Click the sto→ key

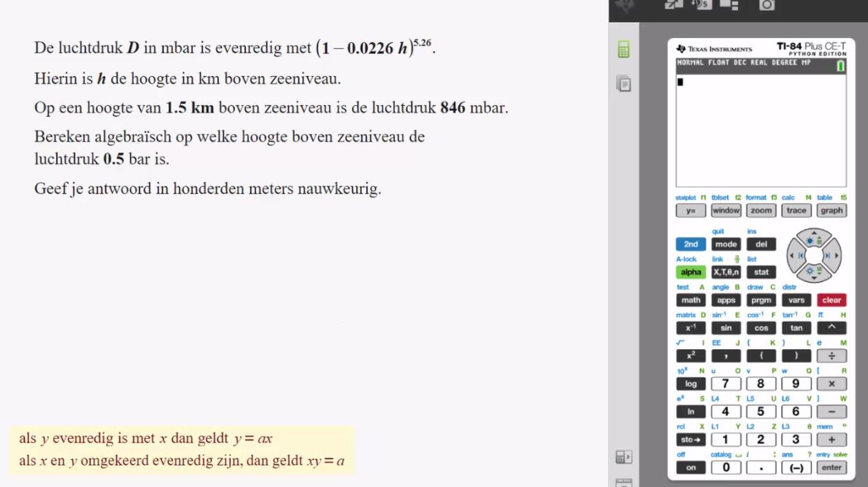[691, 439]
